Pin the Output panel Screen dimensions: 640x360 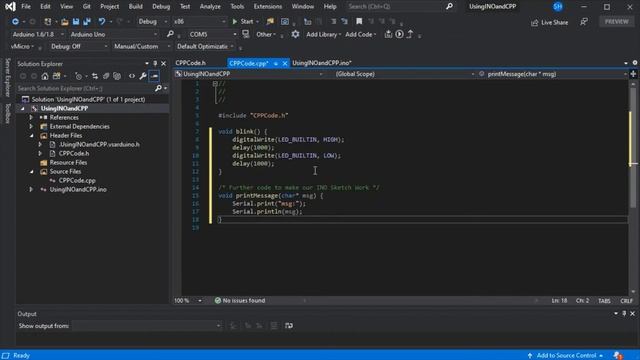pos(624,313)
